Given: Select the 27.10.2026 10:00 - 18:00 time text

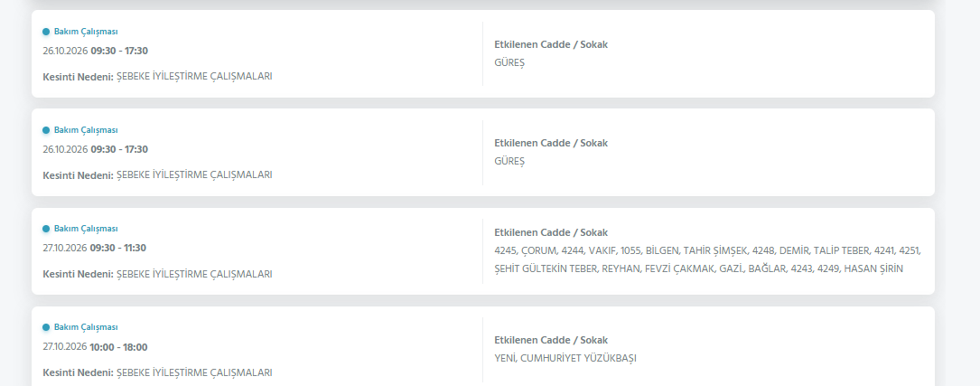Looking at the screenshot, I should [x=95, y=347].
